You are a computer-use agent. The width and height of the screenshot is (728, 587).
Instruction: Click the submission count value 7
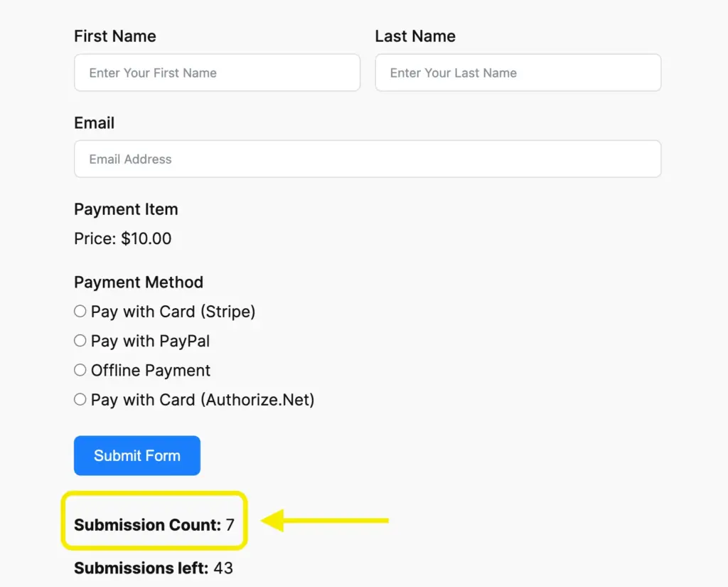click(x=230, y=525)
